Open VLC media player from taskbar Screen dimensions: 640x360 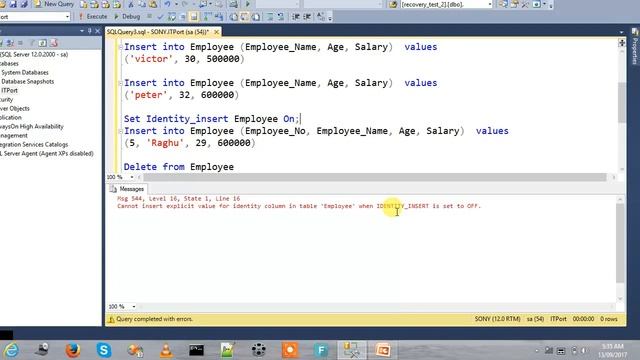166,350
